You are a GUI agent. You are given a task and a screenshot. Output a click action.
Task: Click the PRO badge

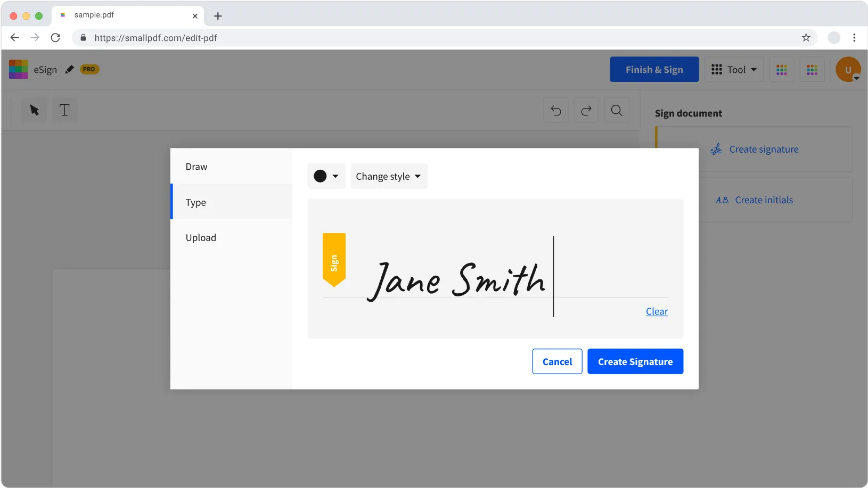88,69
